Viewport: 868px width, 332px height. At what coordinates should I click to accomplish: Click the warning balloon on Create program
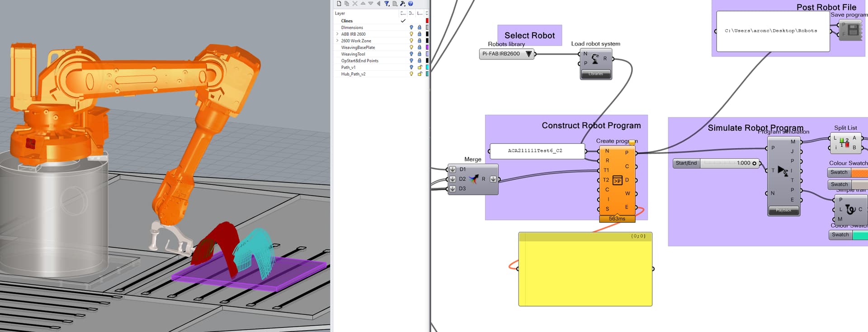pos(632,143)
